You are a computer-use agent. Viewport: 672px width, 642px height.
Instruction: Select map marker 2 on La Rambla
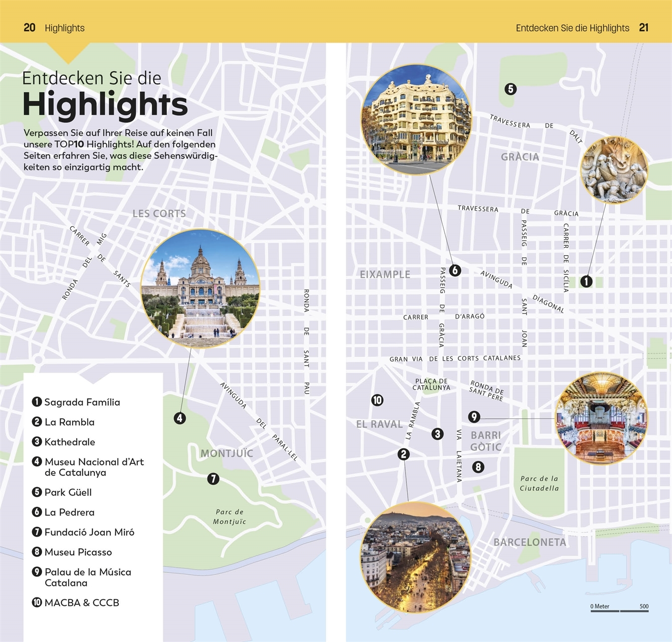pos(404,454)
